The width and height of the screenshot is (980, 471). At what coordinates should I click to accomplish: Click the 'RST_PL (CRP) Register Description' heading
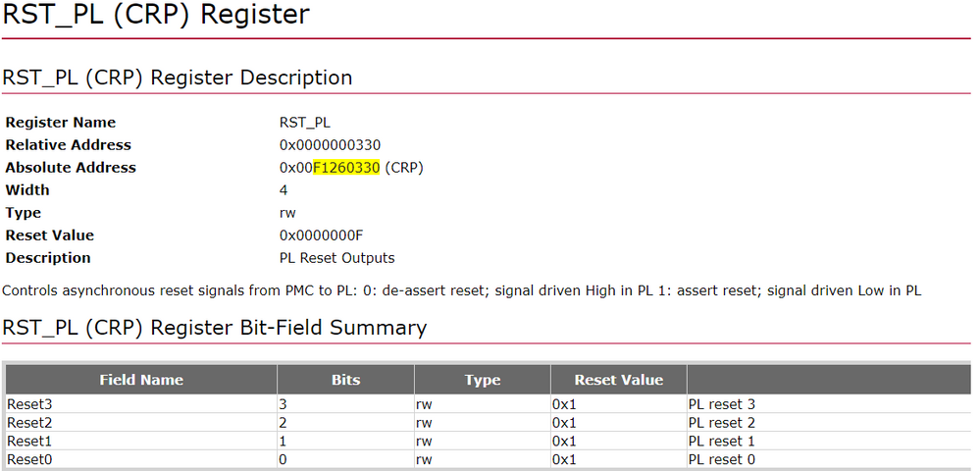coord(178,78)
